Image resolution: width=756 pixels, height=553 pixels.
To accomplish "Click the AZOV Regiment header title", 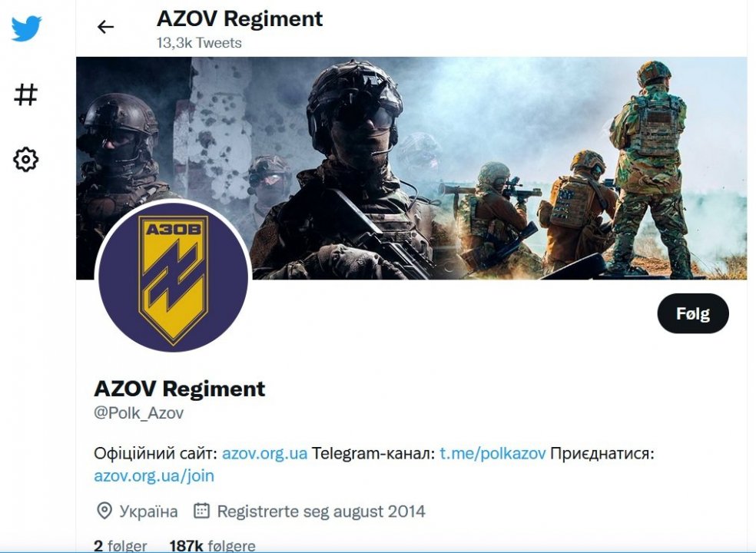I will coord(240,19).
